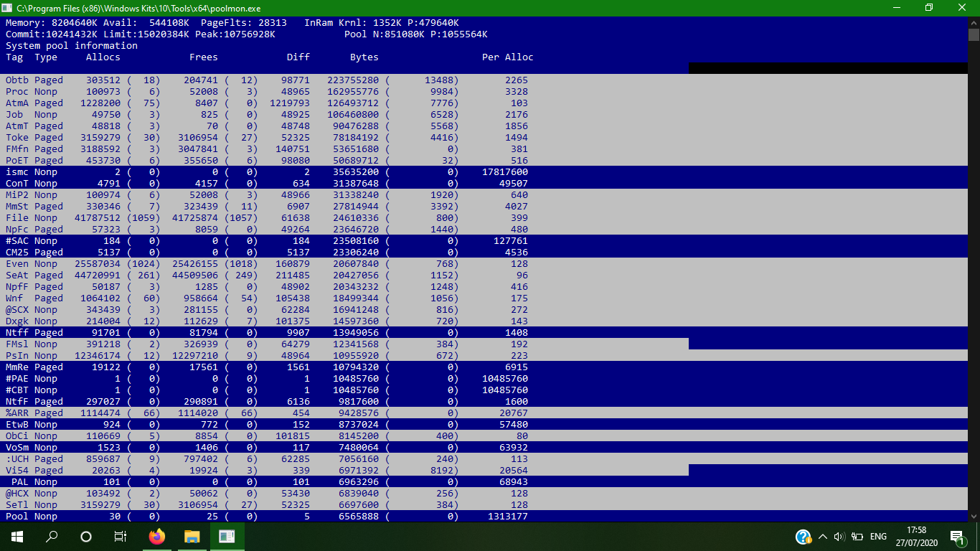Click the Frees column header

[x=204, y=57]
